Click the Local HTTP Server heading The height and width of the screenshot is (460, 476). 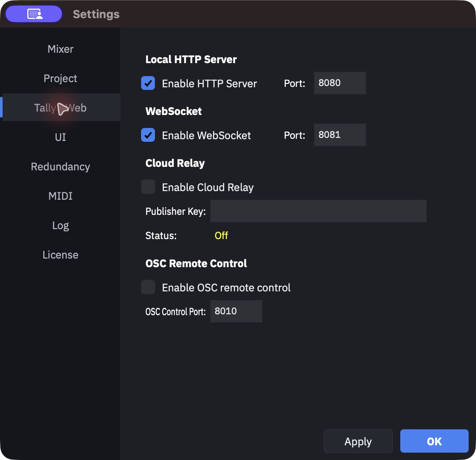pos(191,59)
